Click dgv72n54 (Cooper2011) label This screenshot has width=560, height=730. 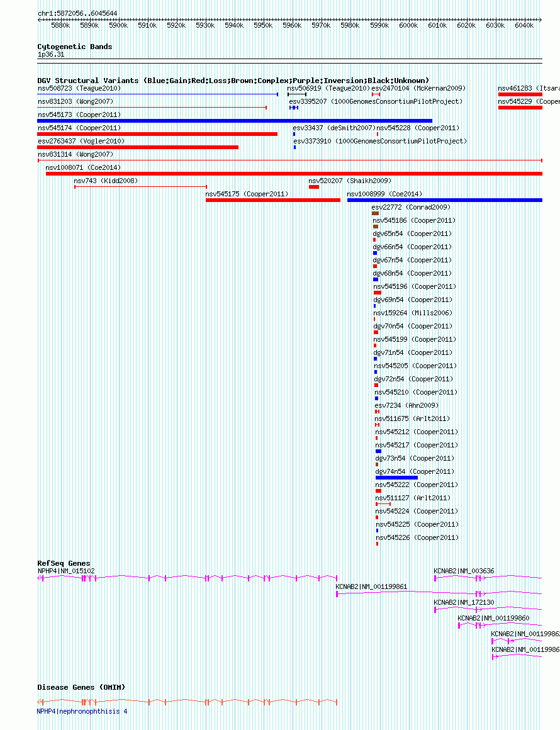413,378
